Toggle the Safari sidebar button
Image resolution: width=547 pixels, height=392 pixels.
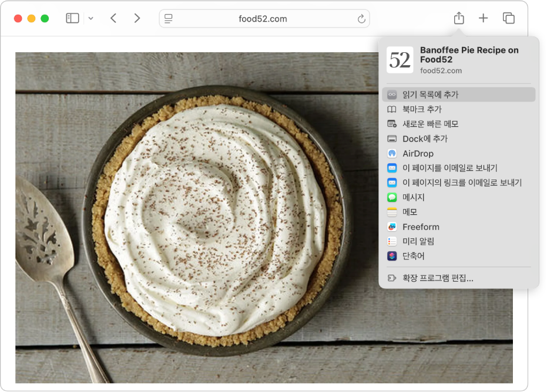(72, 18)
